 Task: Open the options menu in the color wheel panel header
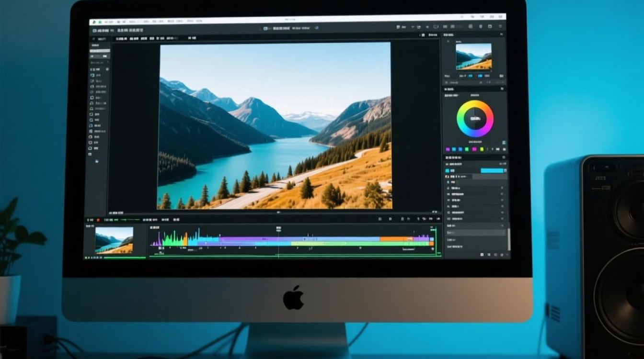pyautogui.click(x=502, y=89)
